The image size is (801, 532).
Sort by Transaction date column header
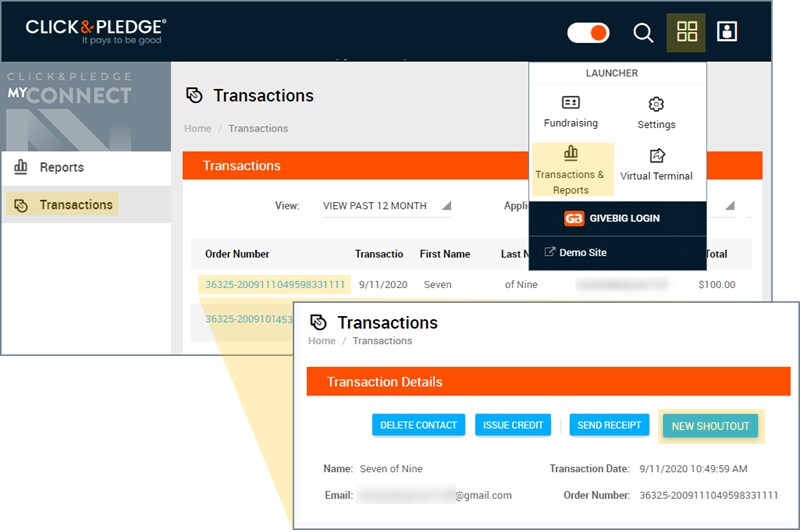[x=379, y=254]
